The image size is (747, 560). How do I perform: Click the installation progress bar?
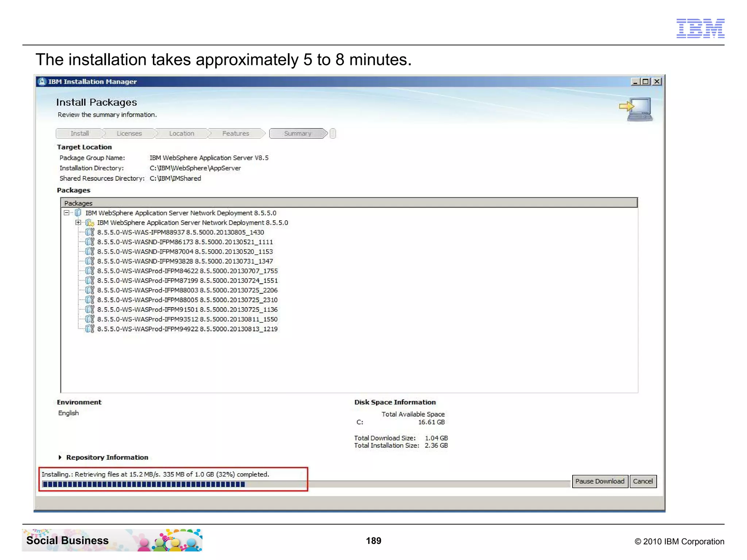click(306, 484)
